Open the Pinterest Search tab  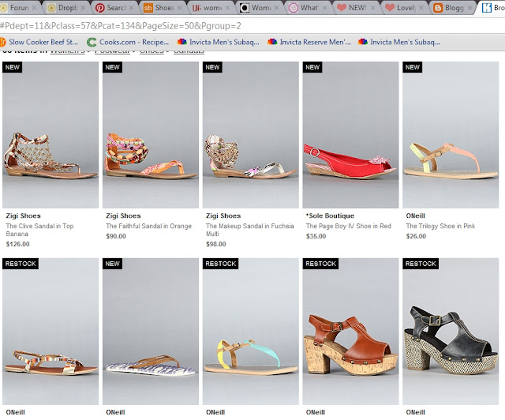click(x=115, y=7)
